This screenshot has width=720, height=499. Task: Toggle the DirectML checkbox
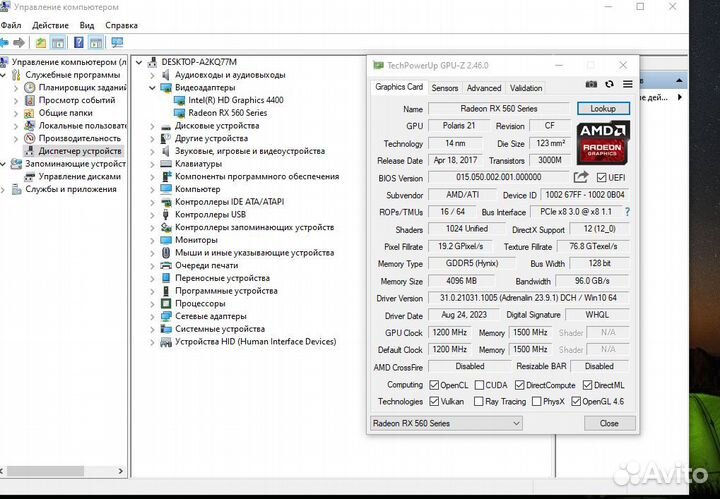(x=587, y=385)
